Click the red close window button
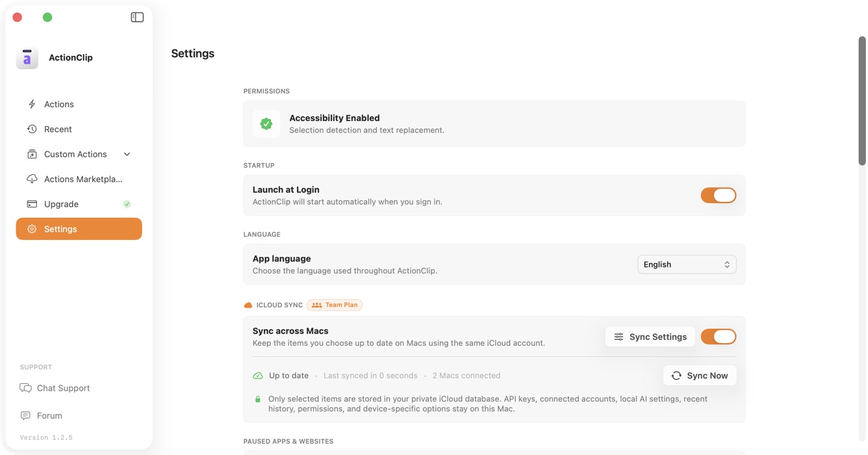Image resolution: width=868 pixels, height=455 pixels. point(17,17)
